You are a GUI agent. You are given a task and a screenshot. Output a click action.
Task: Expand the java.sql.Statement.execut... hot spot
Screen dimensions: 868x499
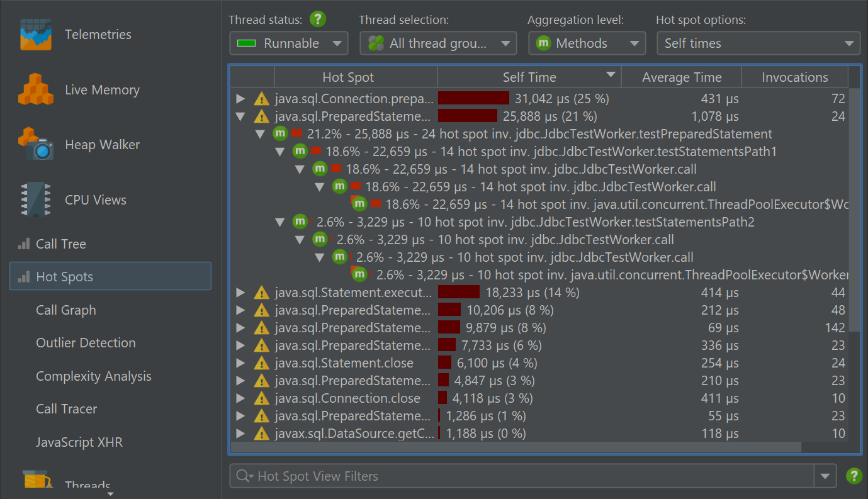click(x=240, y=293)
